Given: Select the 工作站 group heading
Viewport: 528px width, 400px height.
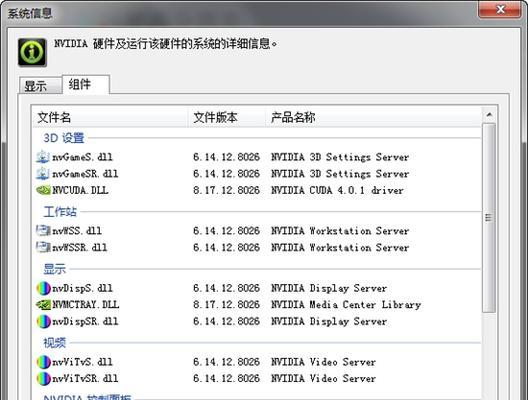Looking at the screenshot, I should click(60, 212).
